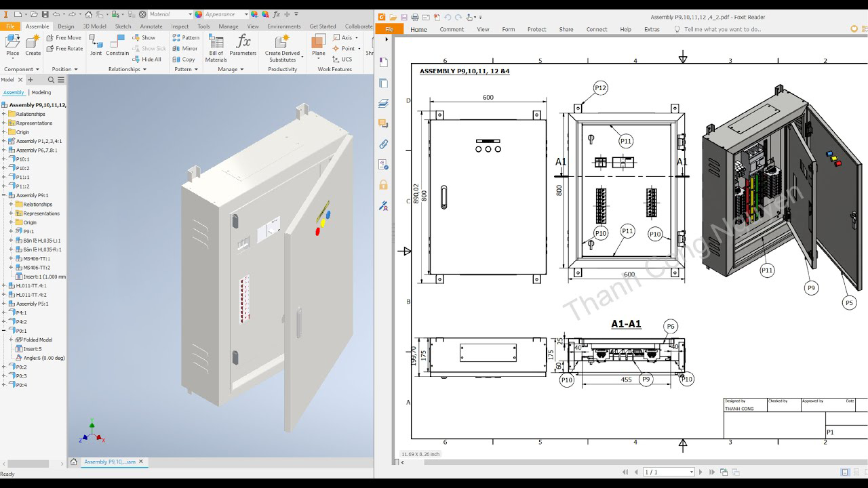Open Foxit Reader security lock panel icon

tap(383, 184)
